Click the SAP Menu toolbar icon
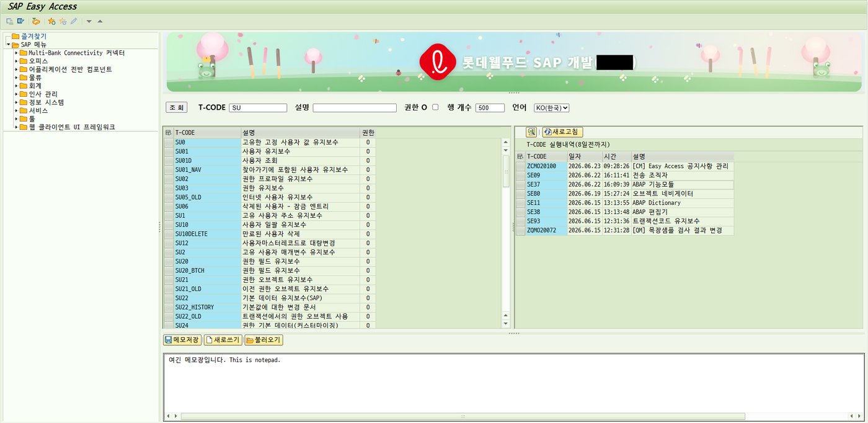This screenshot has height=423, width=868. tap(20, 21)
